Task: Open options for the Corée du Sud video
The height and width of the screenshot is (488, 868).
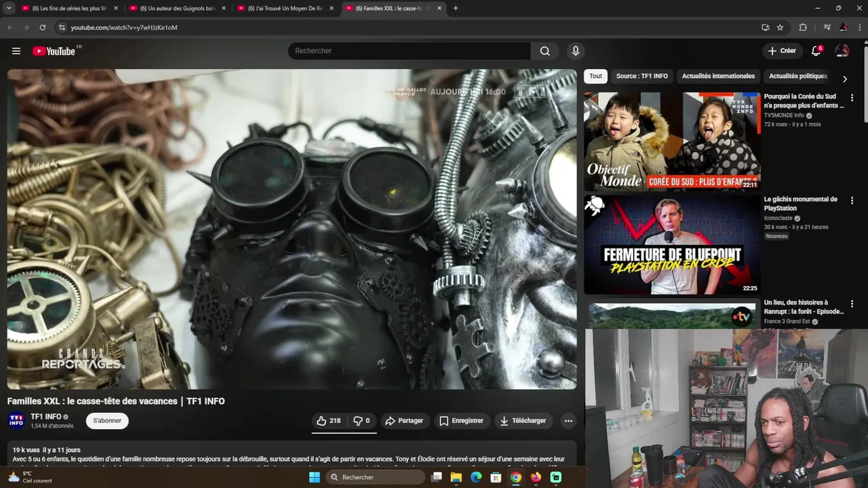Action: (x=852, y=98)
